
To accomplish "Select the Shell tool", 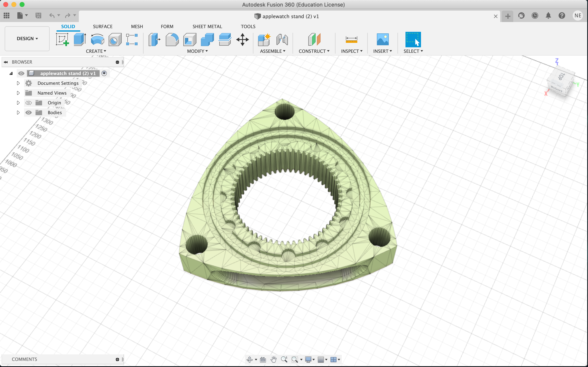I will (x=190, y=40).
